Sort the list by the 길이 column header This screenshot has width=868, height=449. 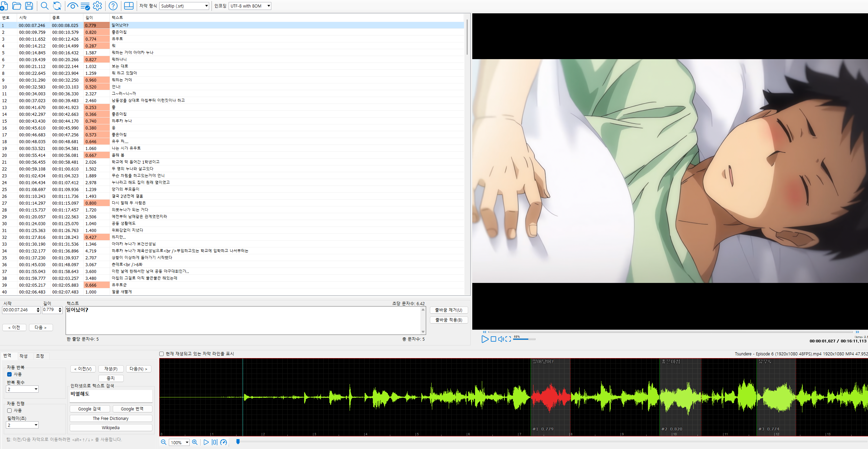(x=96, y=17)
